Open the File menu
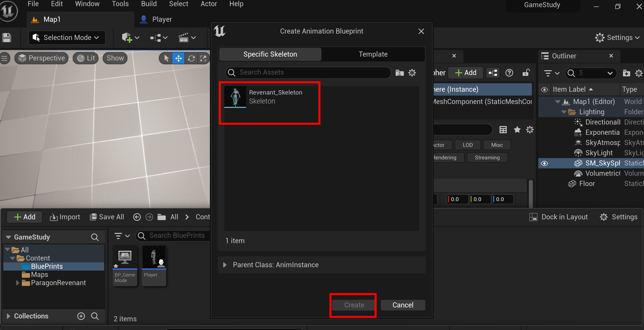Viewport: 644px width, 330px height. point(33,4)
